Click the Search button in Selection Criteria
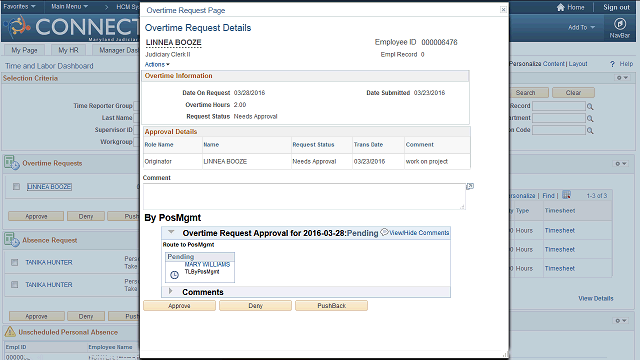 click(529, 93)
